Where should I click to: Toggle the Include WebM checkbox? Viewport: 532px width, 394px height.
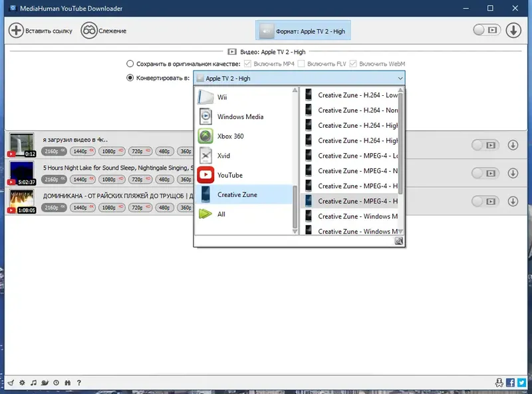[353, 63]
